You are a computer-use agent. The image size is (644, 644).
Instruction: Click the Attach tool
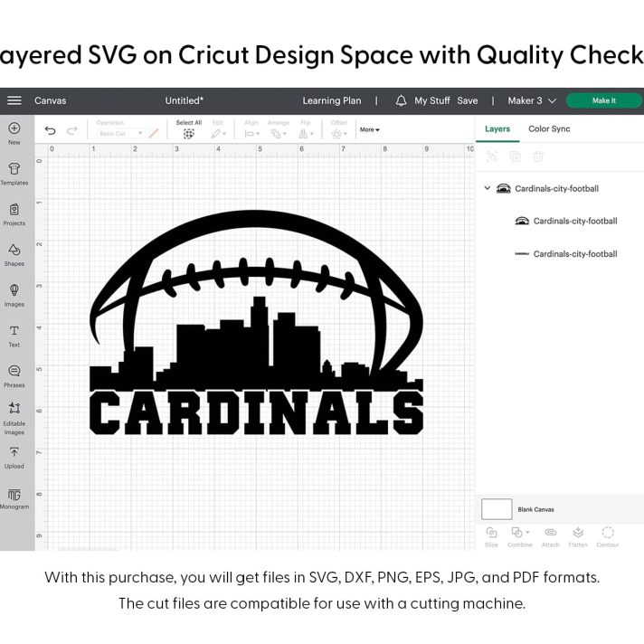pyautogui.click(x=550, y=536)
